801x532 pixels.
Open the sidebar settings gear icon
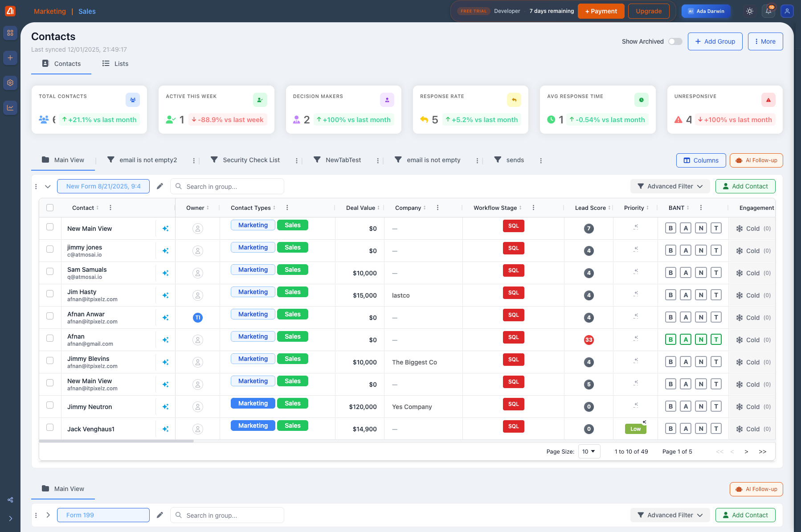point(10,82)
